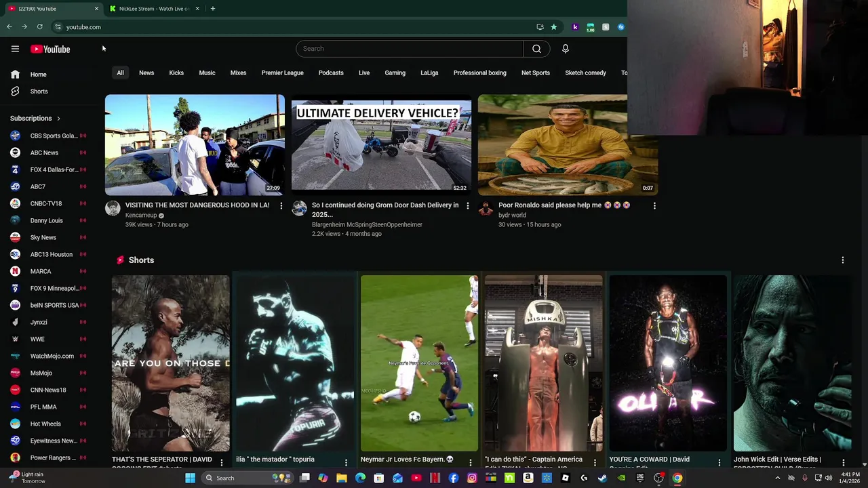The width and height of the screenshot is (868, 488).
Task: Open Roblox from the taskbar
Action: [565, 478]
